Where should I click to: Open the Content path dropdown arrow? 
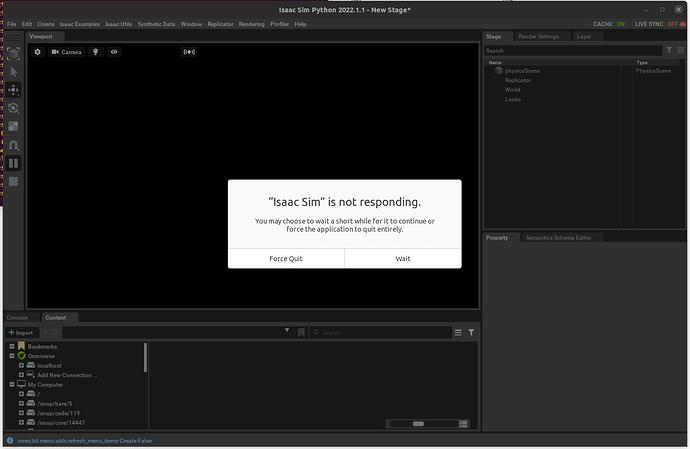click(287, 330)
